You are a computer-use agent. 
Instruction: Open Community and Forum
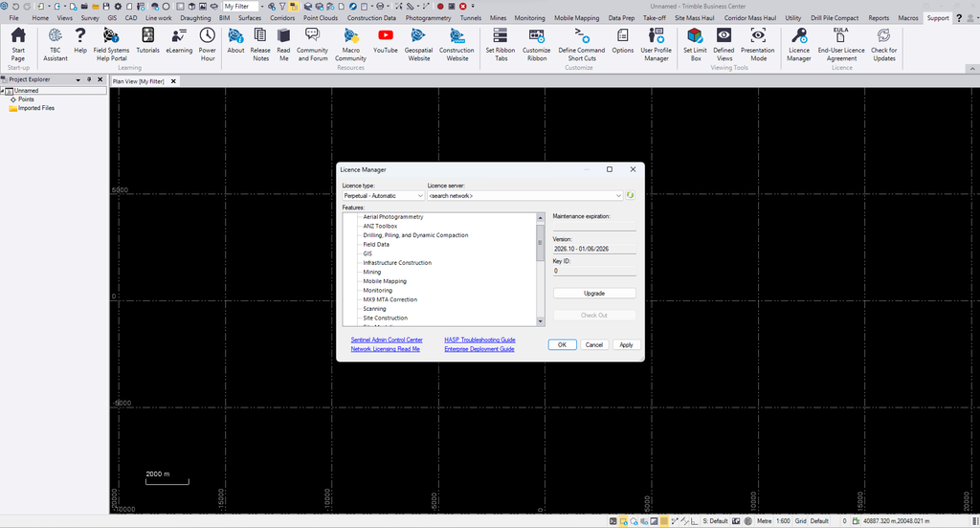click(313, 44)
